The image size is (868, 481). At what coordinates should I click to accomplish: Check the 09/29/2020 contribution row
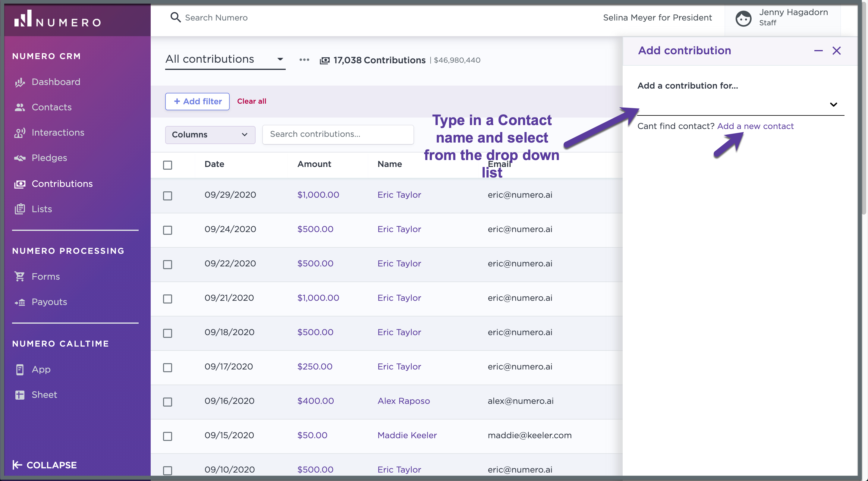click(168, 196)
